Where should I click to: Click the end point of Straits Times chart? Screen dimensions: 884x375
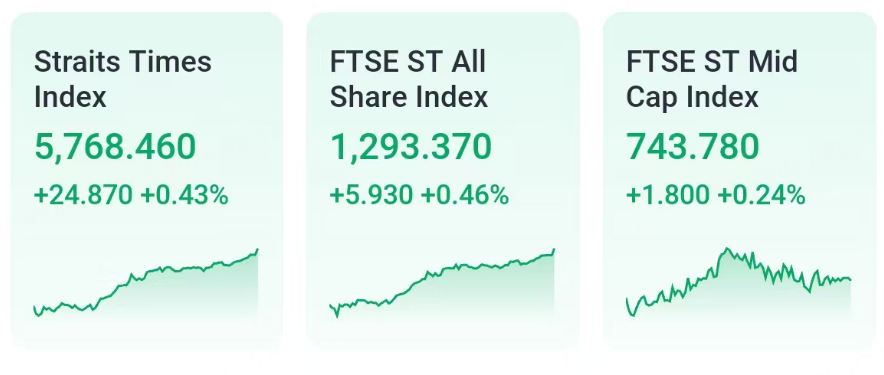click(258, 249)
